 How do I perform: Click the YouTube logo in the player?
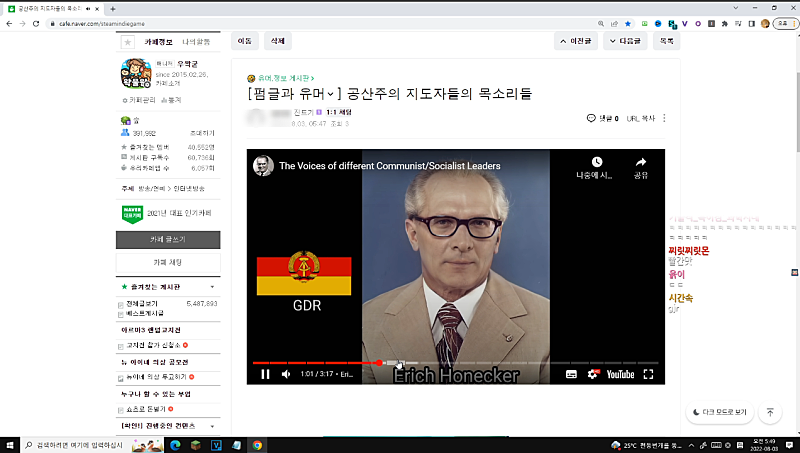click(620, 375)
